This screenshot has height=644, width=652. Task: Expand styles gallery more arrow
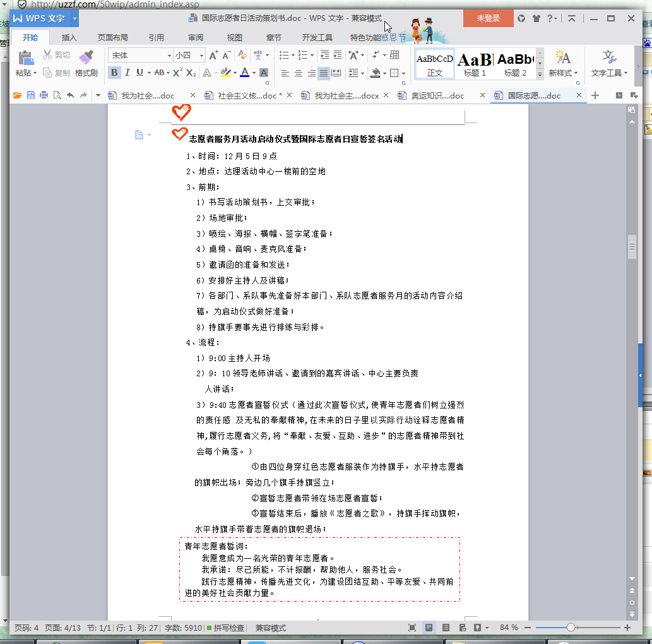(x=540, y=74)
